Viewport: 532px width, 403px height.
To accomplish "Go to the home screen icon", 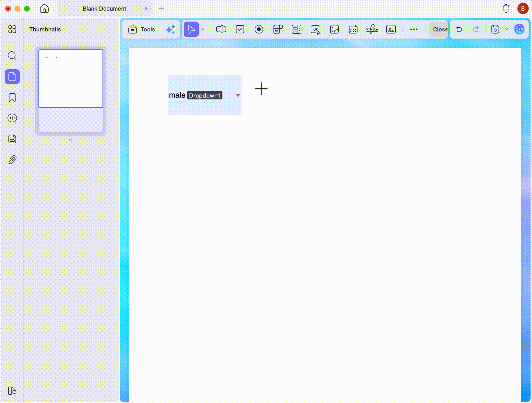I will point(44,9).
